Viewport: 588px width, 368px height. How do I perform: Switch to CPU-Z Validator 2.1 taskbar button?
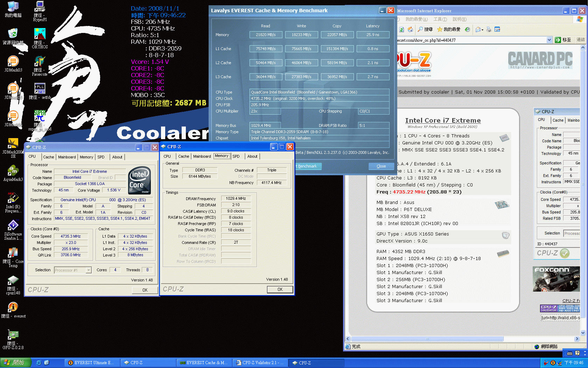(x=260, y=363)
